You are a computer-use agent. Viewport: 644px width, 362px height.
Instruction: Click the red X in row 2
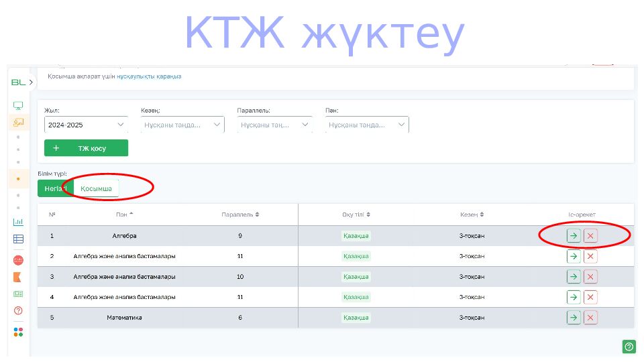tap(590, 256)
